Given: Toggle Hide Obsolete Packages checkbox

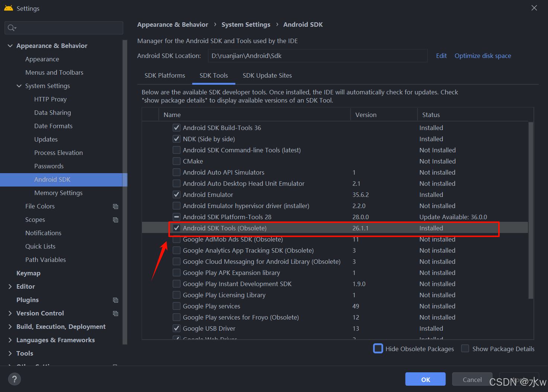Looking at the screenshot, I should tap(378, 349).
